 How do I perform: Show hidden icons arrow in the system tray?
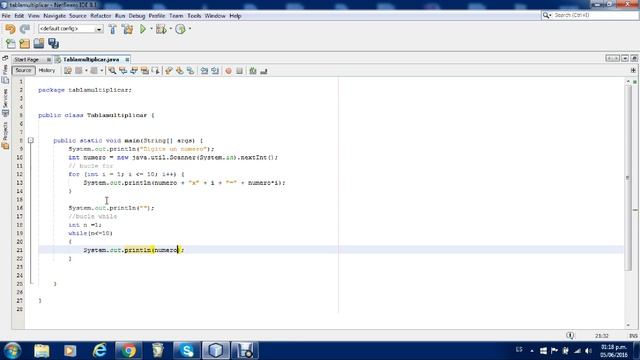[x=532, y=351]
